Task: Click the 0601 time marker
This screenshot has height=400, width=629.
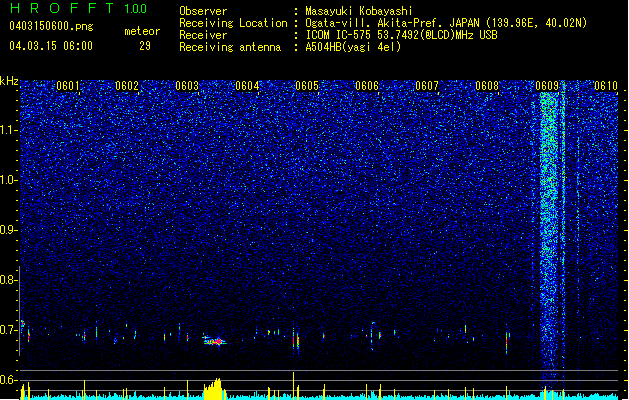Action: (x=68, y=86)
